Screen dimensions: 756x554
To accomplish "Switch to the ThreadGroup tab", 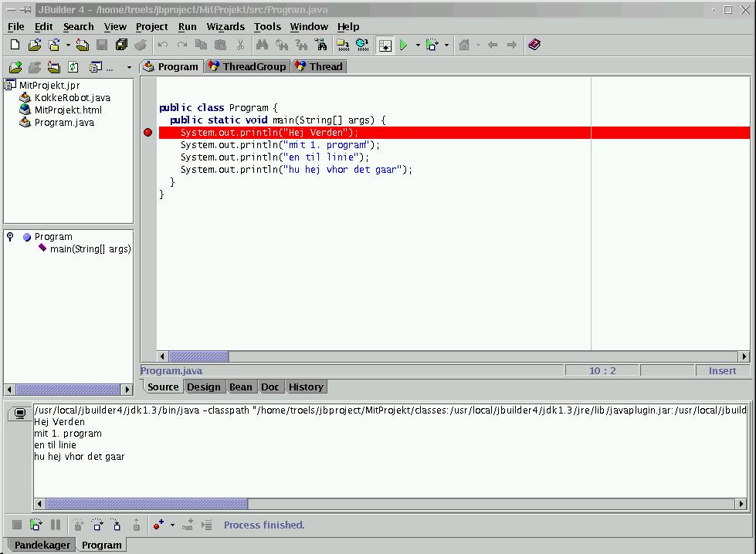I will tap(247, 66).
